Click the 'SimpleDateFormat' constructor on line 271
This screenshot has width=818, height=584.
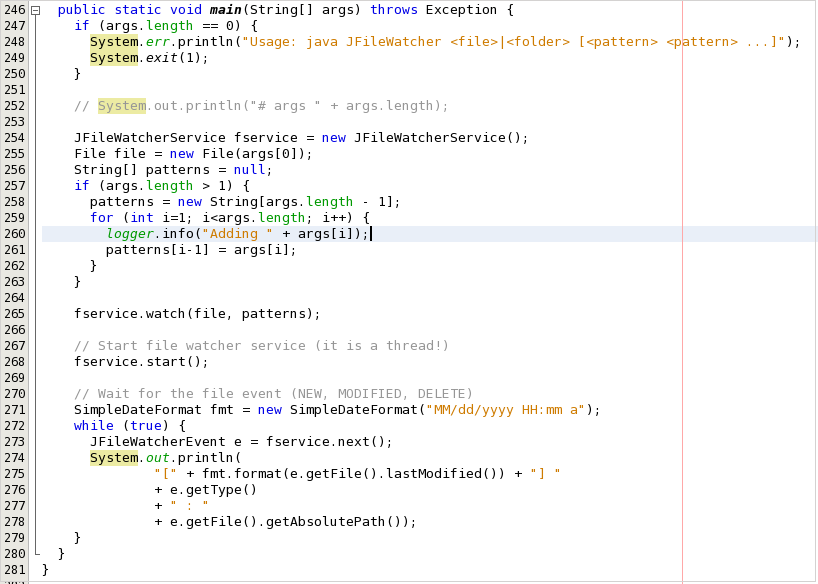354,410
